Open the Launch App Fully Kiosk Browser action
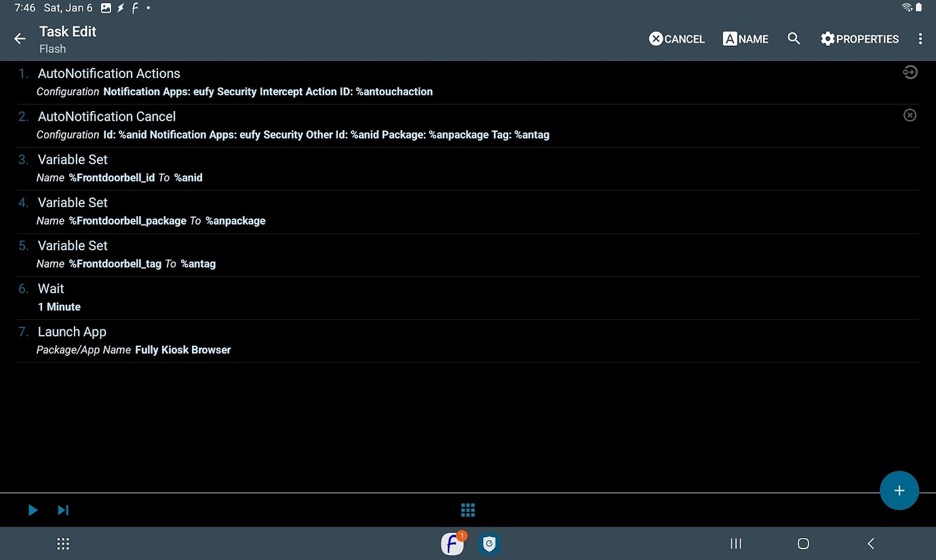Viewport: 936px width, 560px height. 271,339
